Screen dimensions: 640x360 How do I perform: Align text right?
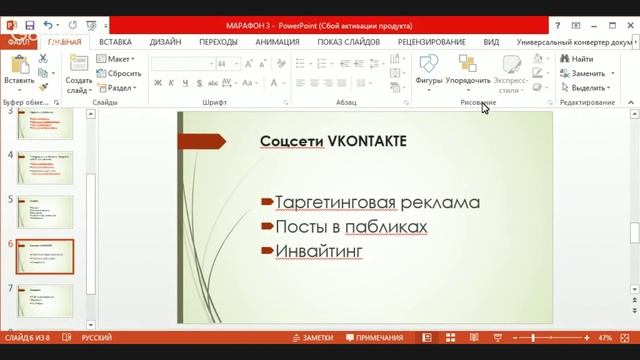click(x=328, y=83)
